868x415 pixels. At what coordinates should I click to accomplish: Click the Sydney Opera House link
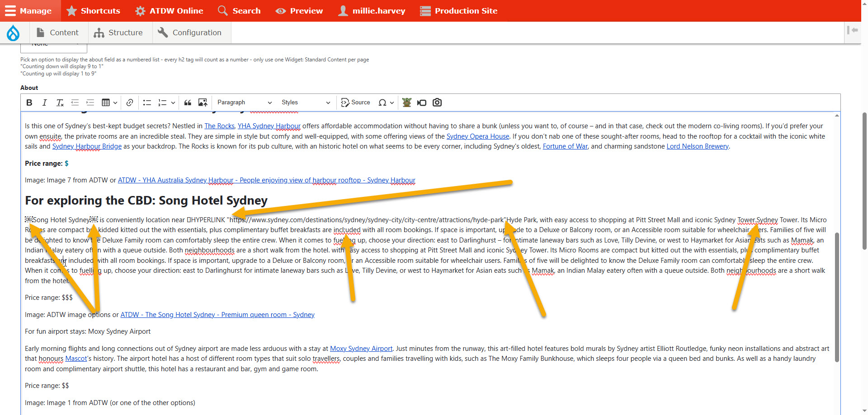(x=478, y=136)
